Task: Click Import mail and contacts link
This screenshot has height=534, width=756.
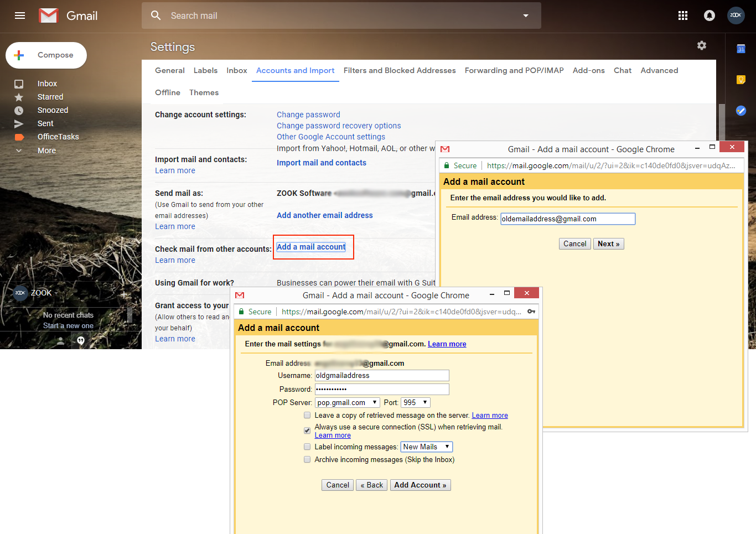Action: [x=322, y=163]
